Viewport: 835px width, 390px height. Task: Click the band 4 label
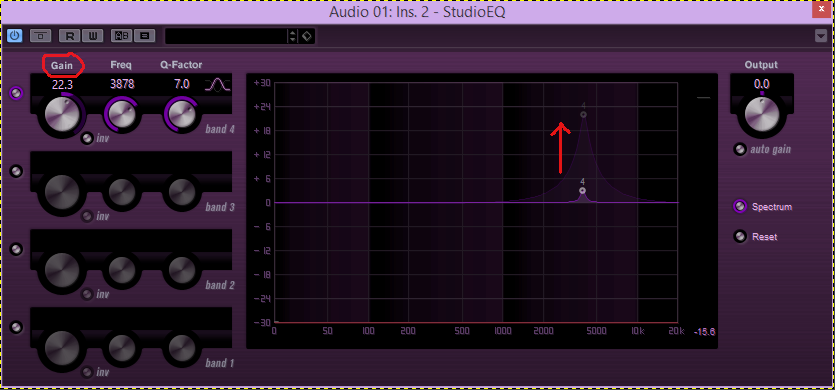pos(220,129)
